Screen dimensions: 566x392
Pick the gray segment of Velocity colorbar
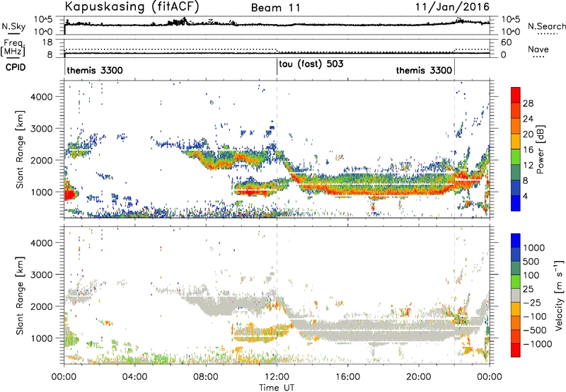point(516,296)
